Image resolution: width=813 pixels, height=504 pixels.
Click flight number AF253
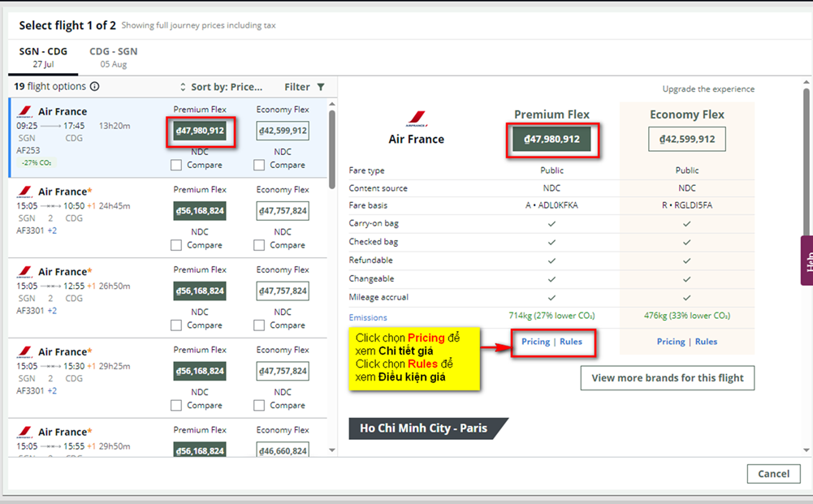pyautogui.click(x=28, y=151)
